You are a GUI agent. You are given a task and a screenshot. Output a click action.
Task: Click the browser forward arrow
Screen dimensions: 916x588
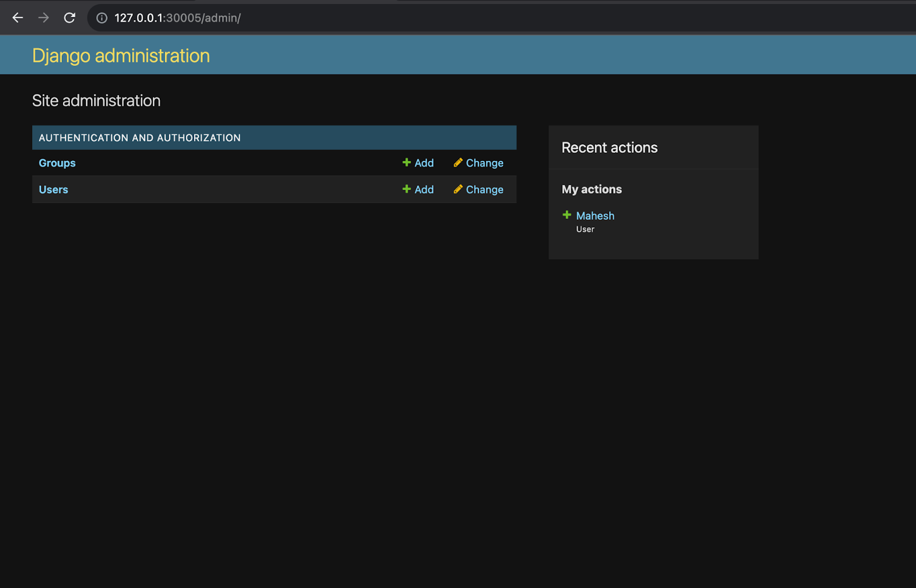(x=44, y=18)
